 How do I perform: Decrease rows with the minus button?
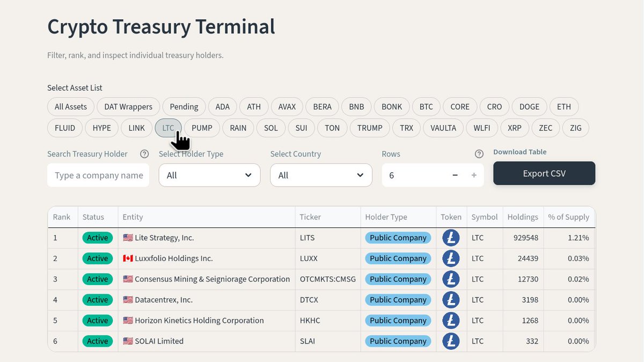pos(455,175)
